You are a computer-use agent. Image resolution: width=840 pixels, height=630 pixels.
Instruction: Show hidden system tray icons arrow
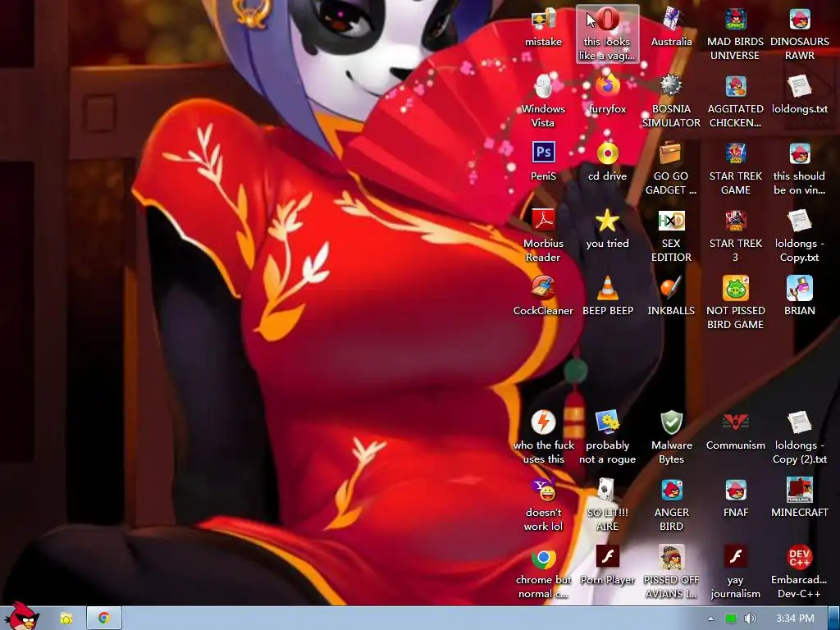coord(711,619)
